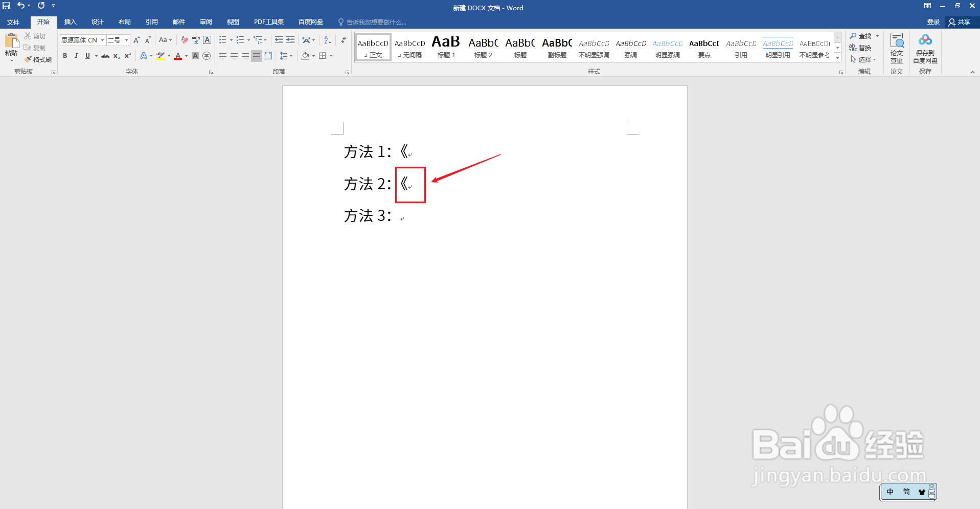Viewport: 980px width, 509px height.
Task: Undo the last action
Action: click(x=20, y=6)
